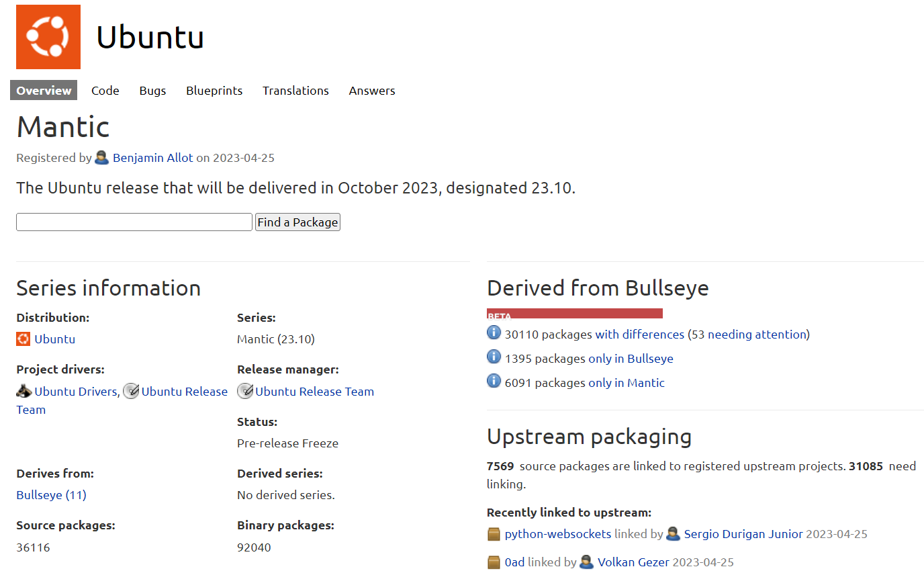Viewport: 924px width, 573px height.
Task: Click icon beside Release manager team
Action: click(x=245, y=391)
